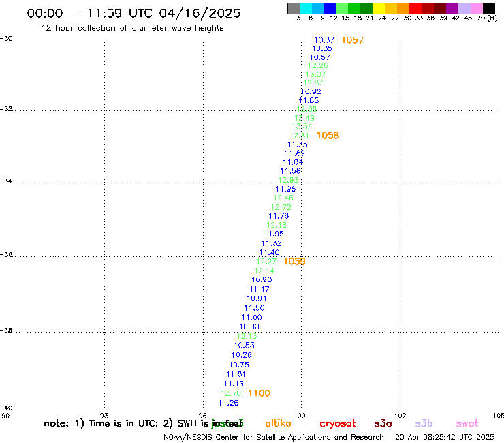Click the 12.14 green wave height
This screenshot has width=504, height=443.
(264, 271)
